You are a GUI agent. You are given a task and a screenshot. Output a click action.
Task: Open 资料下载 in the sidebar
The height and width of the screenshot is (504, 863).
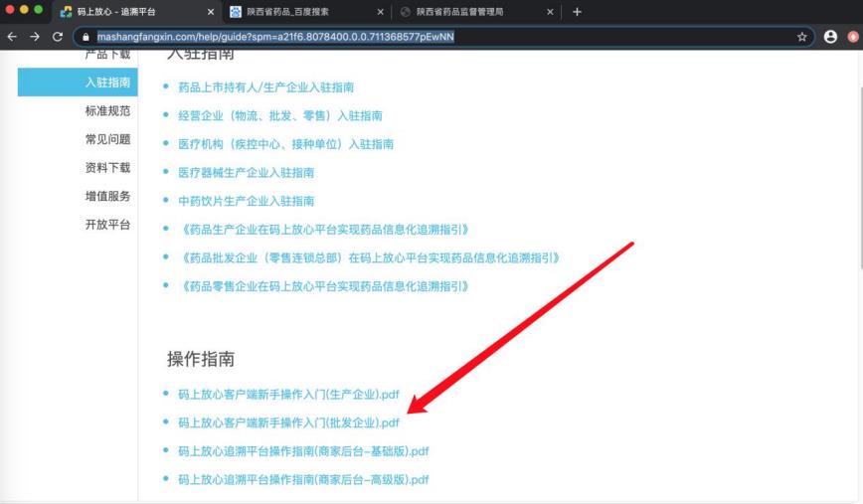pos(107,168)
